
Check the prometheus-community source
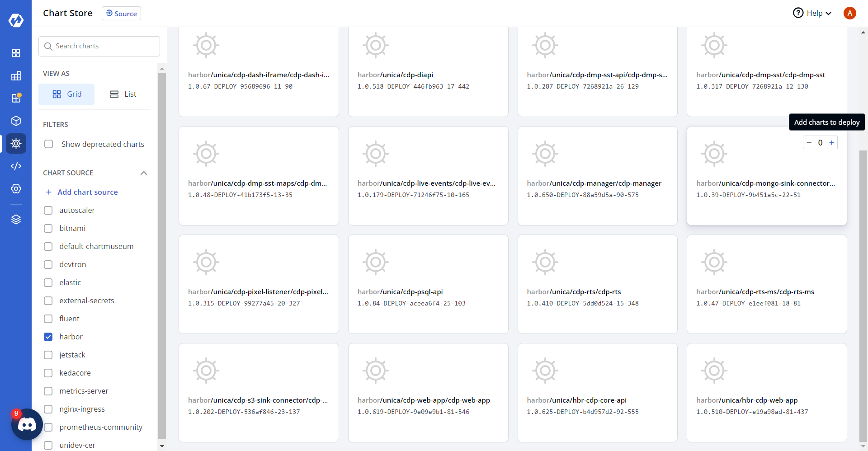click(48, 427)
